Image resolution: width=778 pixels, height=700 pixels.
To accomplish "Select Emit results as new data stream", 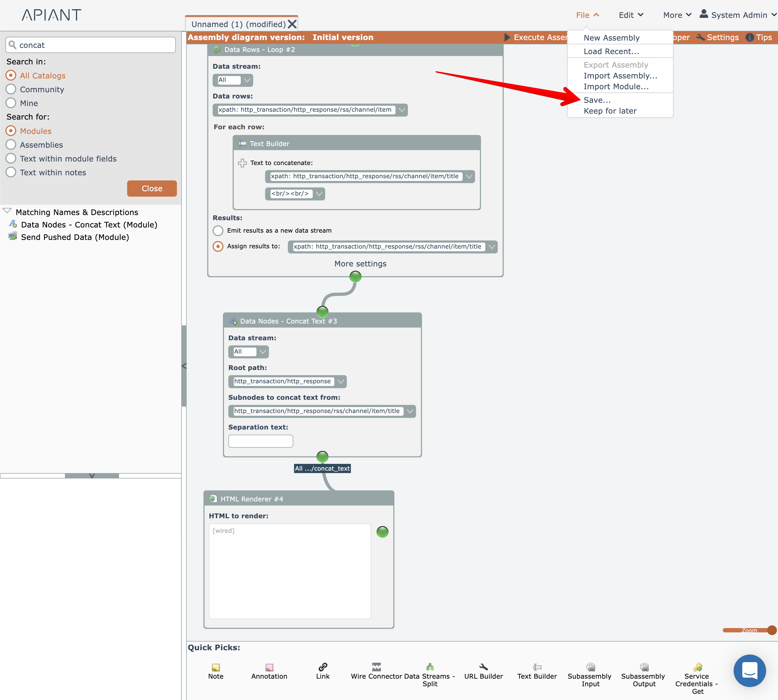I will (x=218, y=230).
